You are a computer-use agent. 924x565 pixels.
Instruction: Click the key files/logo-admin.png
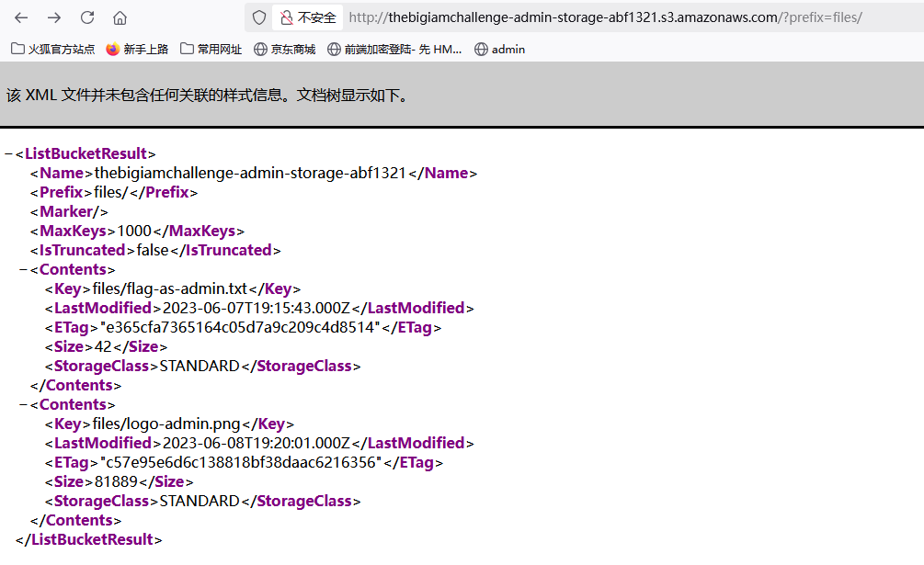[x=166, y=424]
